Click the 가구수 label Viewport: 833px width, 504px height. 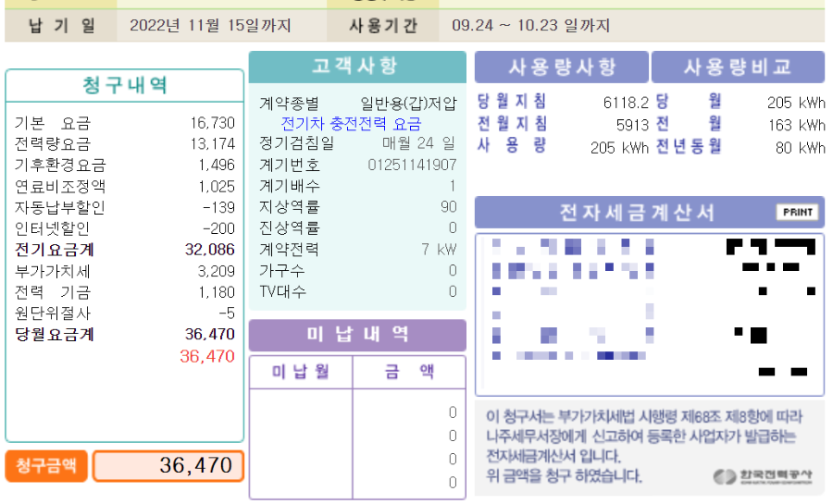click(281, 271)
